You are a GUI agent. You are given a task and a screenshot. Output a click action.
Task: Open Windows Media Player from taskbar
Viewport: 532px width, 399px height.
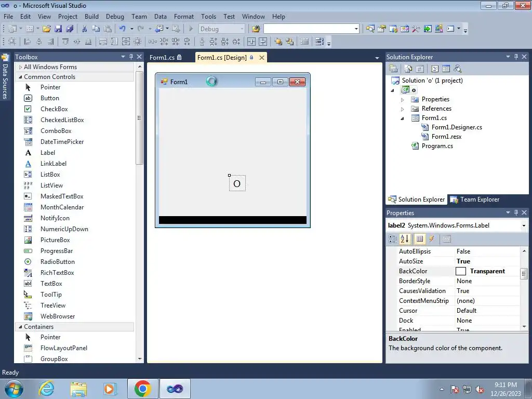110,389
